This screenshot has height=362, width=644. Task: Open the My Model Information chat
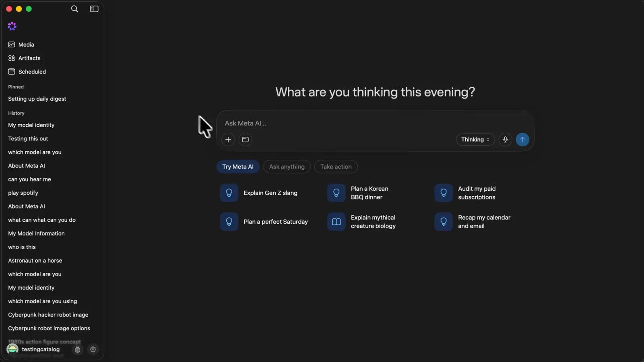click(x=36, y=234)
